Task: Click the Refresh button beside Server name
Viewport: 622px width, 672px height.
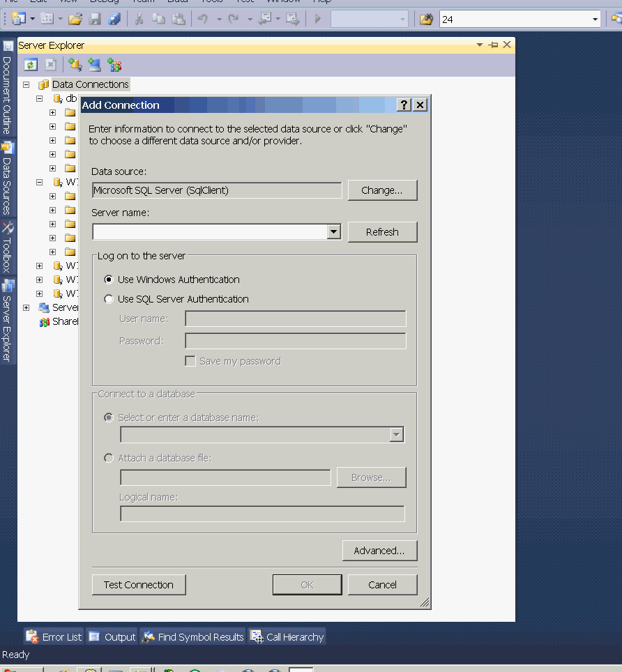Action: pyautogui.click(x=382, y=232)
